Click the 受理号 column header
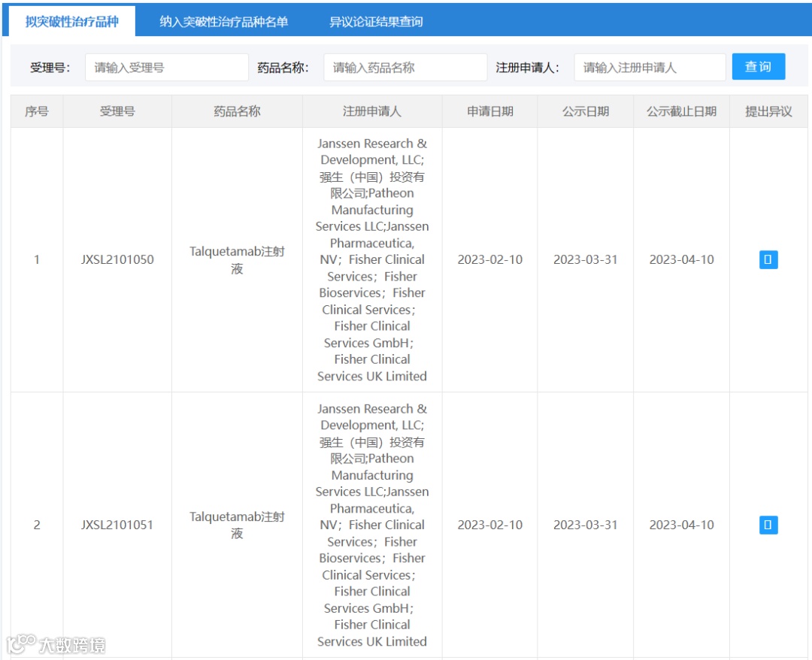This screenshot has width=812, height=660. pyautogui.click(x=117, y=111)
